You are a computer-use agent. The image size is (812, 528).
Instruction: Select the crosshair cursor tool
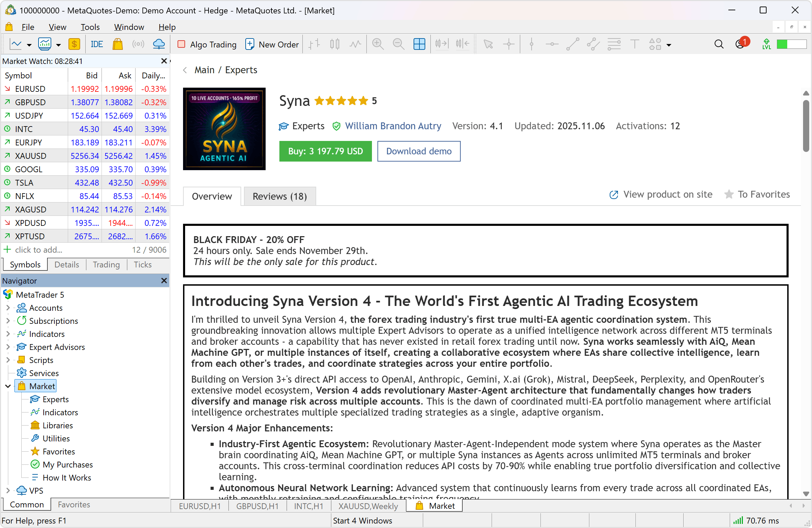click(x=509, y=44)
